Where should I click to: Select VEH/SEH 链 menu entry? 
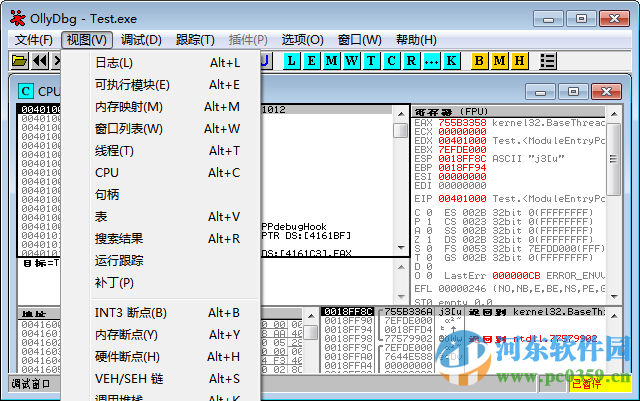click(x=160, y=379)
